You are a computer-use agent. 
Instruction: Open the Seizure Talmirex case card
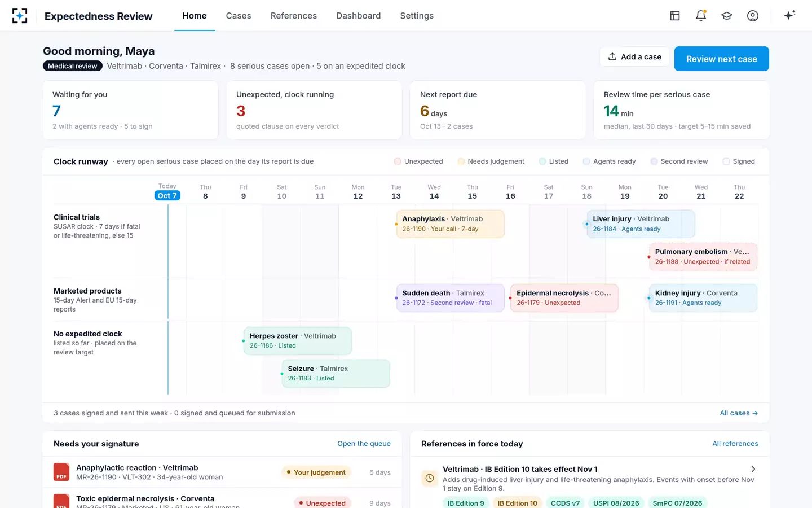point(336,373)
